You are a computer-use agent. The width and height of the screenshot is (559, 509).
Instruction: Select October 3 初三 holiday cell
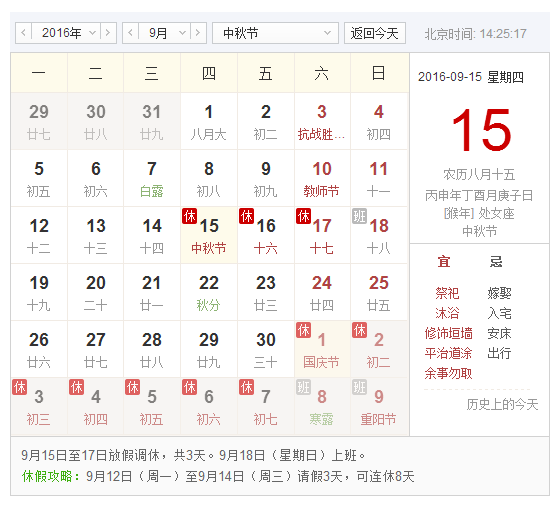coord(39,406)
